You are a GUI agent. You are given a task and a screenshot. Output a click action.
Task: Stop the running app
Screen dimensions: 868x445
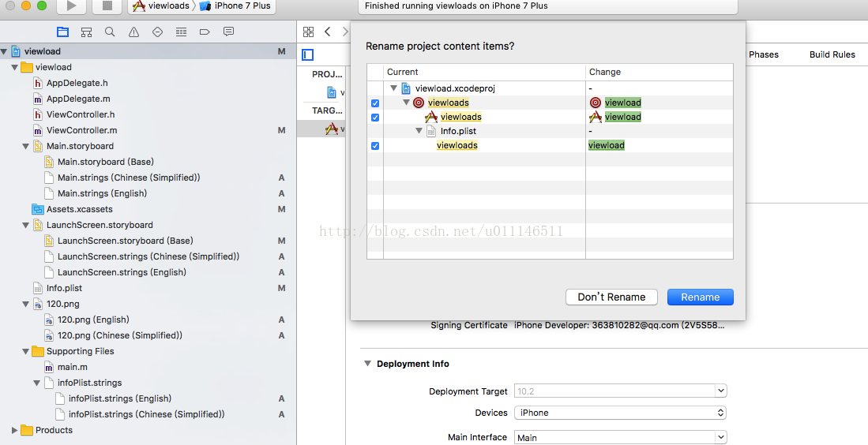107,6
